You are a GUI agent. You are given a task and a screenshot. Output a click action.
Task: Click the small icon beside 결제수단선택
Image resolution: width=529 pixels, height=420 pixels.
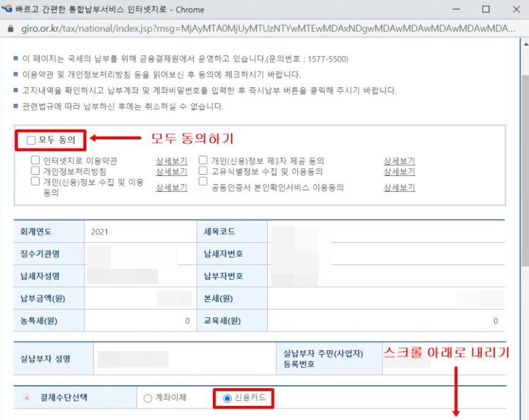click(x=26, y=397)
